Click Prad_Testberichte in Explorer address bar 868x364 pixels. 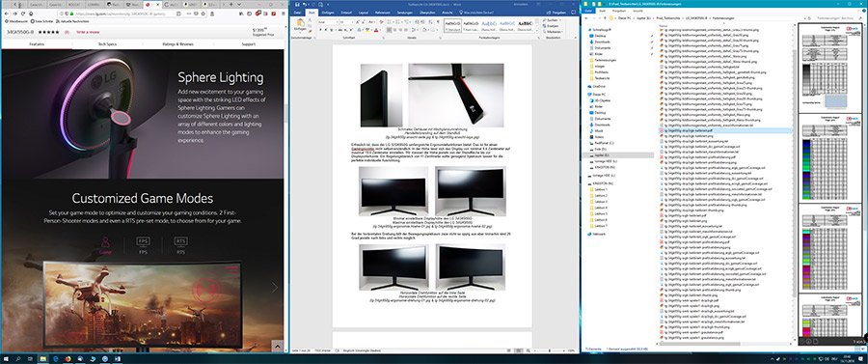point(668,18)
